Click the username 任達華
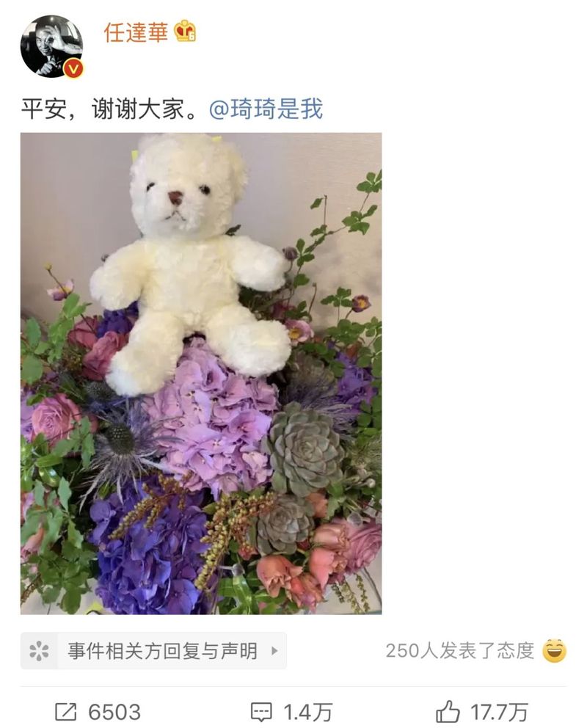587x728 pixels. click(x=136, y=32)
